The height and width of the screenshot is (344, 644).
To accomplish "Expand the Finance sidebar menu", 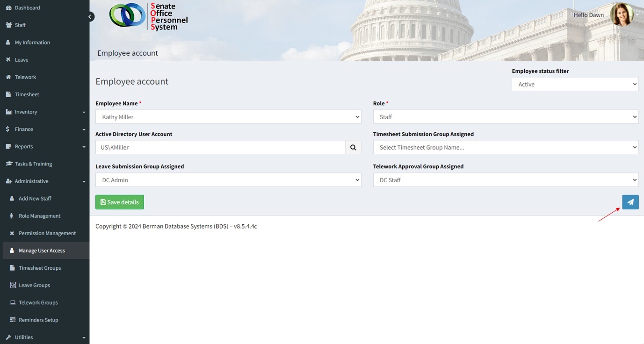I will tap(44, 129).
